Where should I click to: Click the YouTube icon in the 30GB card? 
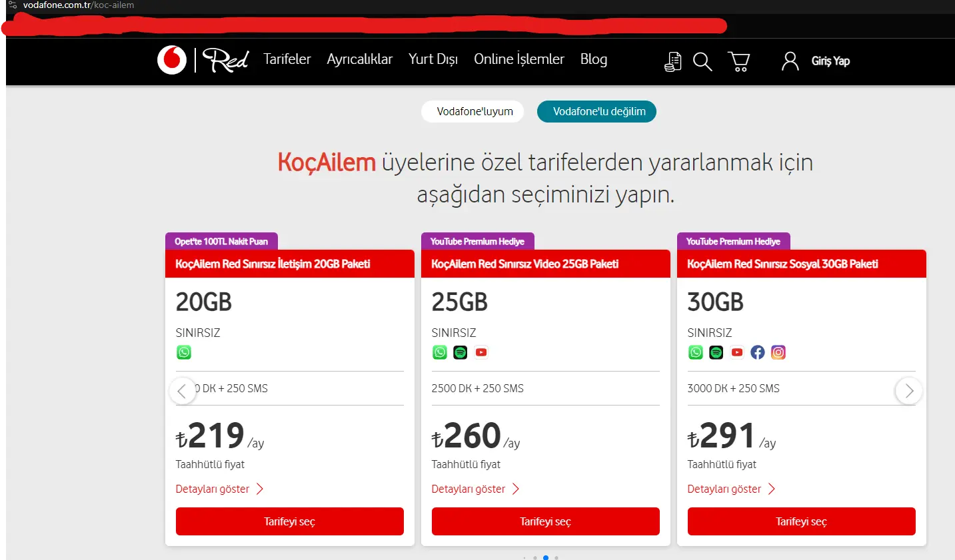coord(737,352)
